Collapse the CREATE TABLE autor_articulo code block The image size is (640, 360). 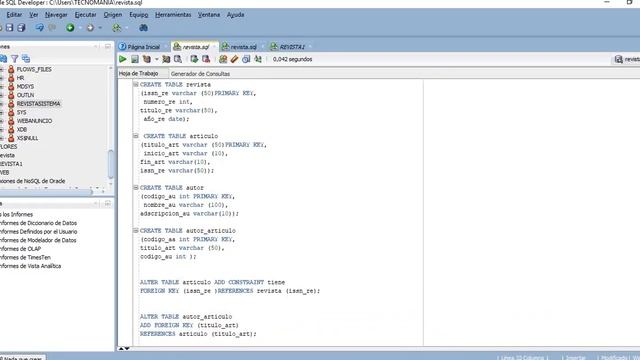136,230
